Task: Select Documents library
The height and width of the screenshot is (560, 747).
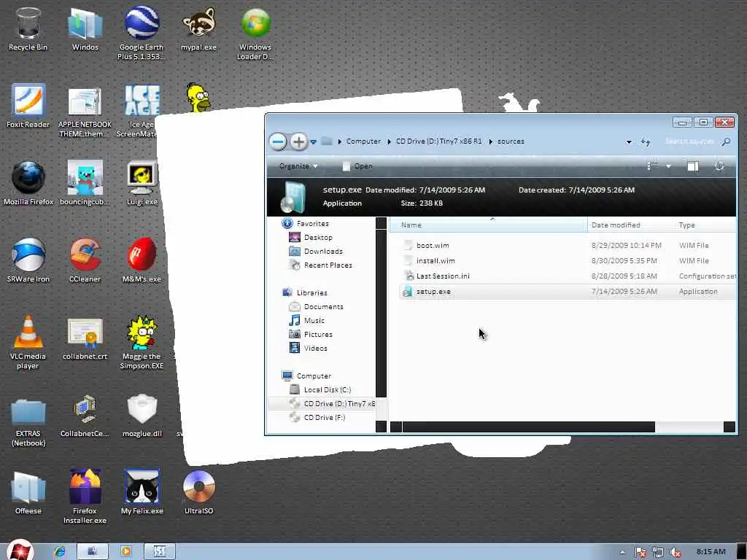Action: point(323,307)
